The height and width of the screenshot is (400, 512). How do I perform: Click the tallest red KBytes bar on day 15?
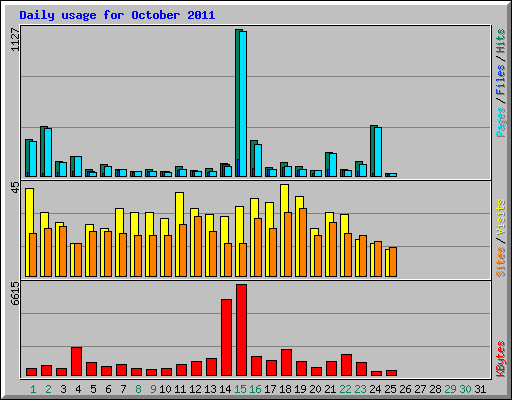[x=241, y=330]
